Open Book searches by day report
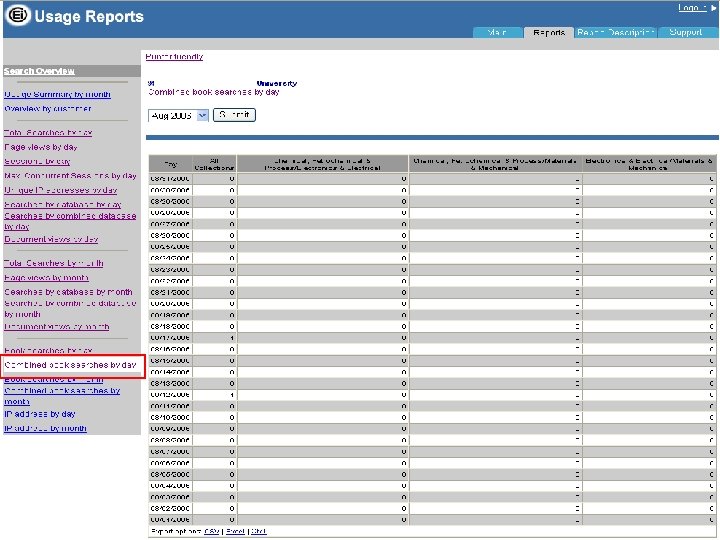Viewport: 720px width, 540px height. coord(48,350)
